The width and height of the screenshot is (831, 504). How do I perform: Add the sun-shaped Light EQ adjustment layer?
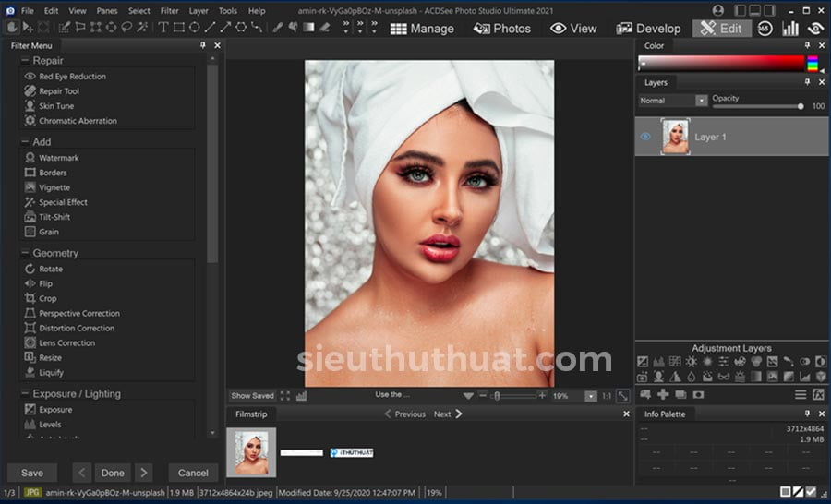[691, 362]
